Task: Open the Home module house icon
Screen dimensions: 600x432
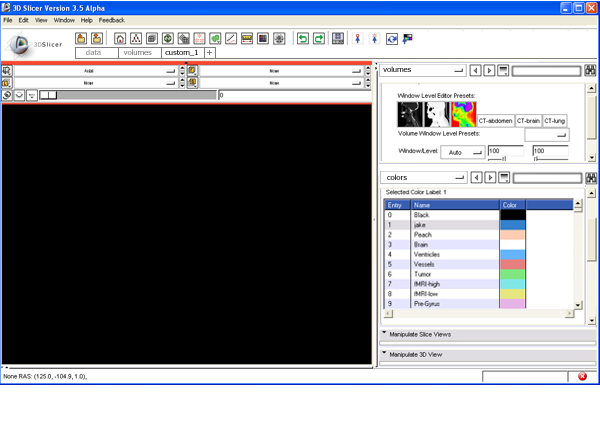Action: pos(120,38)
